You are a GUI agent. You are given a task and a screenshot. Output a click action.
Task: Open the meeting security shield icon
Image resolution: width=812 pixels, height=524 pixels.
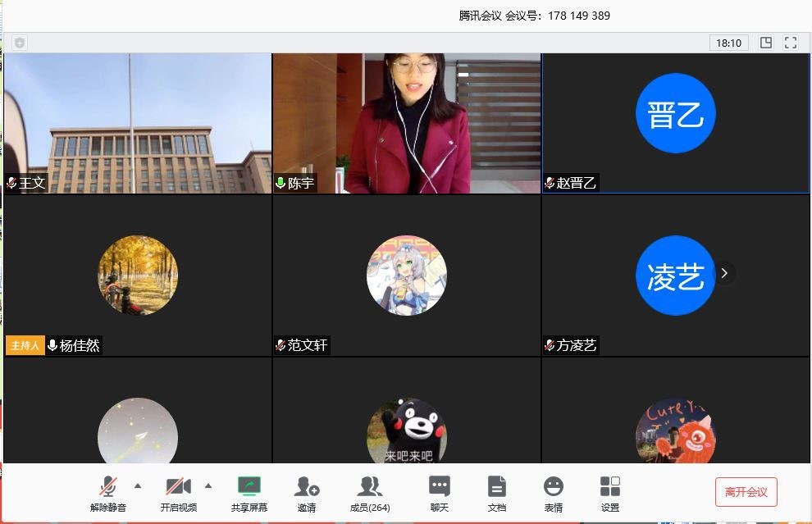20,43
